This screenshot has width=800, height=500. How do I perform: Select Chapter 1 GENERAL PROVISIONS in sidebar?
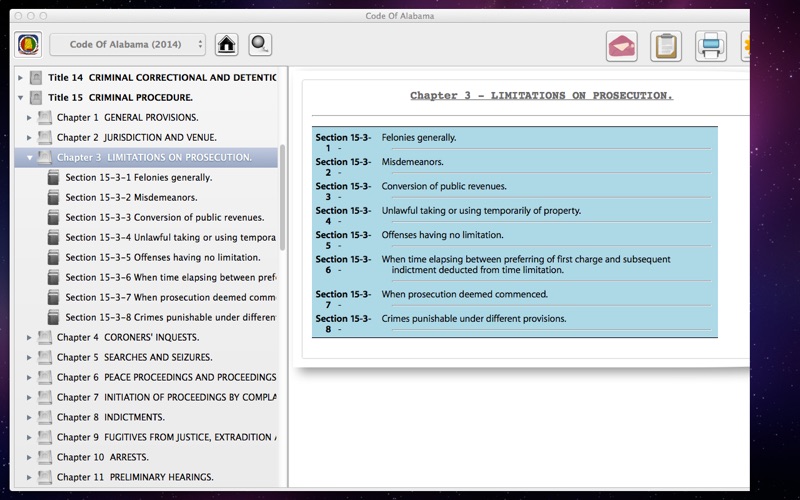(x=146, y=117)
